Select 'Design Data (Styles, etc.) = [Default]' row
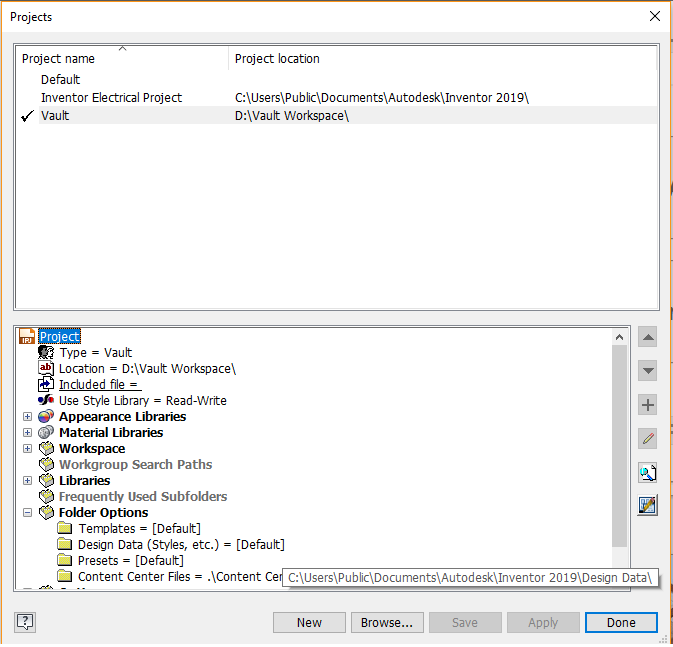The width and height of the screenshot is (673, 647). point(181,545)
